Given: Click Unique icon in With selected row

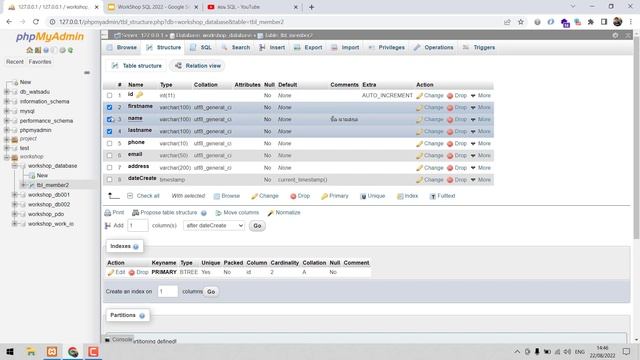Looking at the screenshot, I should coord(363,196).
